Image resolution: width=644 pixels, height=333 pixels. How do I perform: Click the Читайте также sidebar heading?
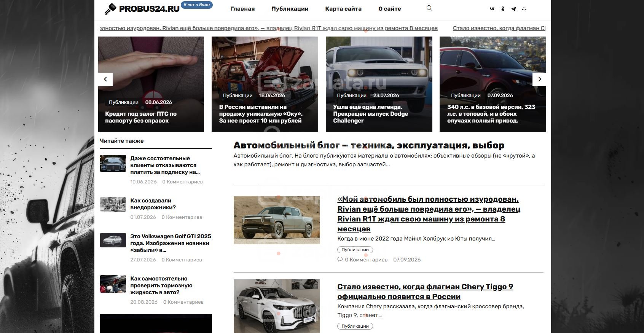coord(122,141)
